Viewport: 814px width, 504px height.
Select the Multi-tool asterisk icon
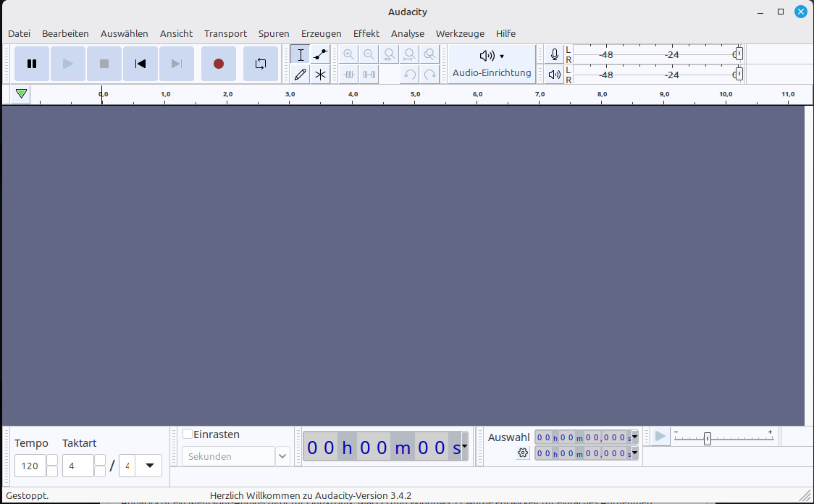(x=320, y=75)
